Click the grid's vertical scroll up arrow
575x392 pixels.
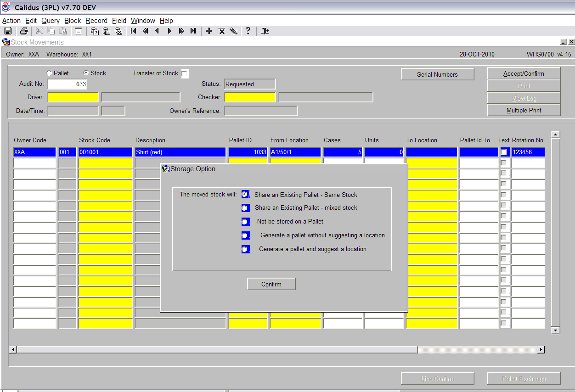[x=556, y=134]
